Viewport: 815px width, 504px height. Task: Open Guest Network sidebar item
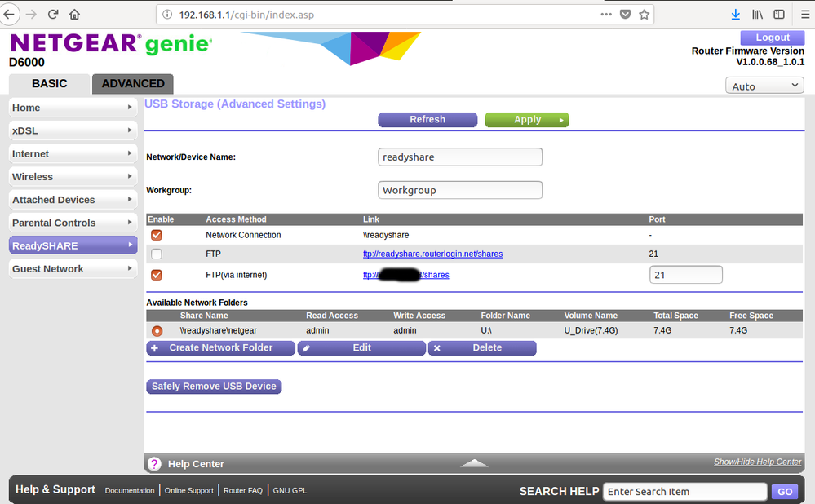[73, 268]
